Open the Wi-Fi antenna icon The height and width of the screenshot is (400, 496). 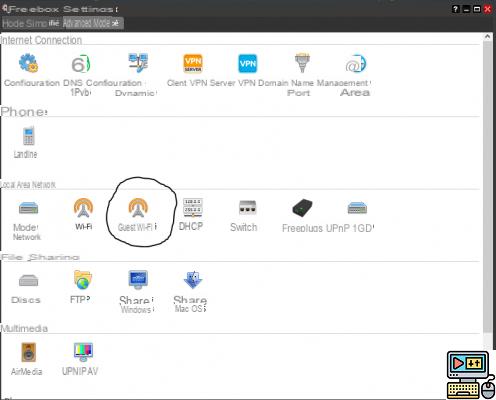click(83, 208)
